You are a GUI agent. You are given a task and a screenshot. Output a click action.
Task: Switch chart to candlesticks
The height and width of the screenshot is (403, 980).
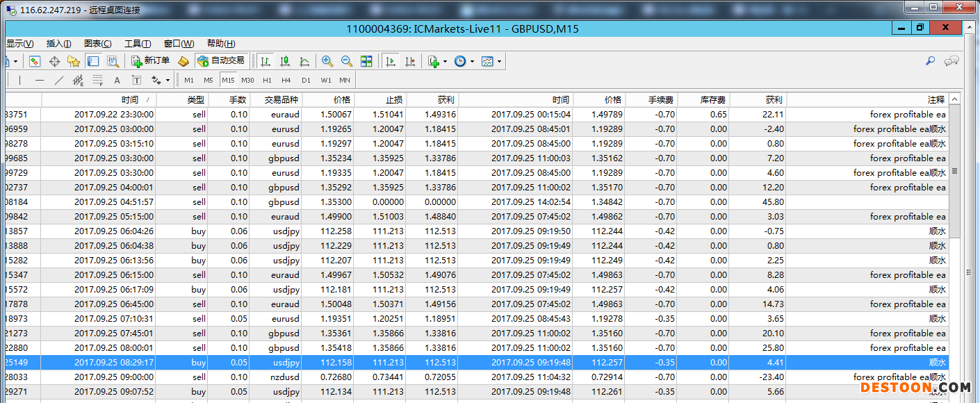pos(285,61)
